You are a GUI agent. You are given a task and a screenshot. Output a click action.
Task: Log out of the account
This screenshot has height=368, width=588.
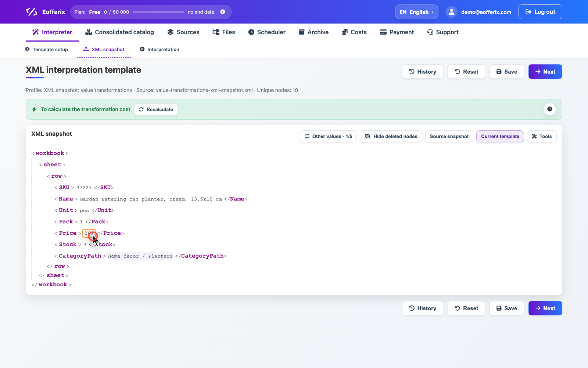(540, 12)
